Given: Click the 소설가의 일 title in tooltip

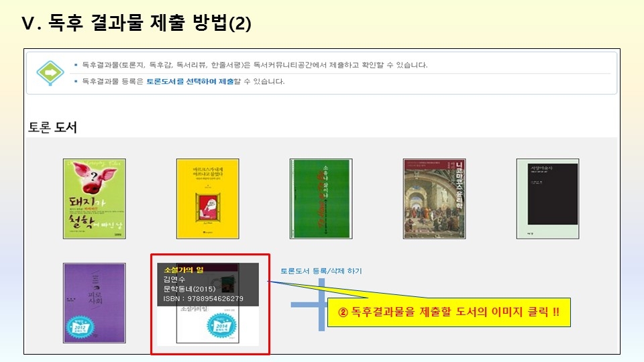Looking at the screenshot, I should 184,269.
